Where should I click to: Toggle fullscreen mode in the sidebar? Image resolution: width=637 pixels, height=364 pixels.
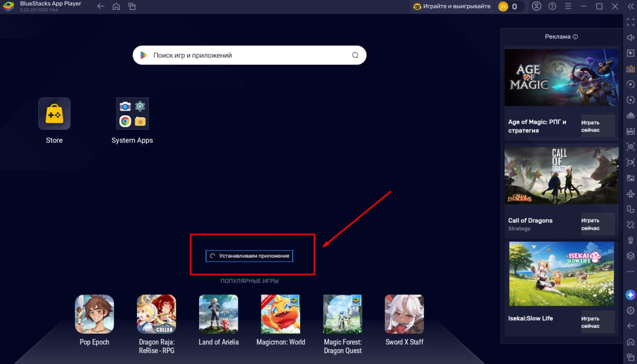(x=631, y=22)
